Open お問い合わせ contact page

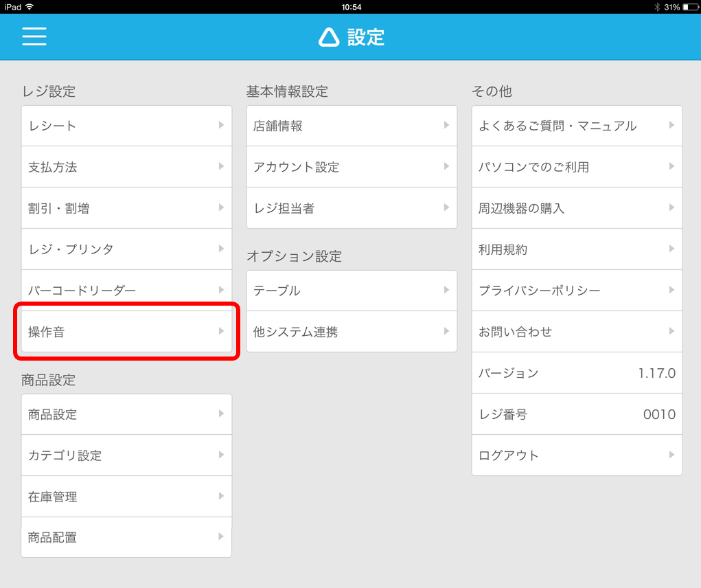(577, 332)
